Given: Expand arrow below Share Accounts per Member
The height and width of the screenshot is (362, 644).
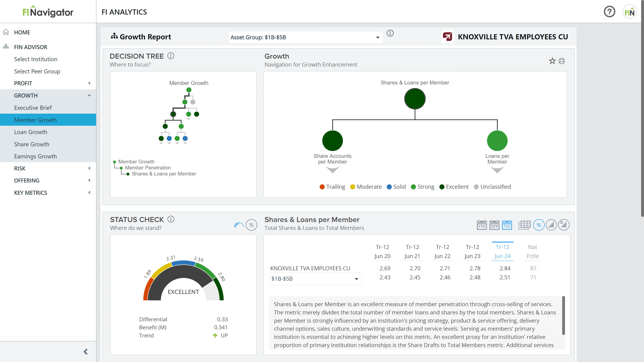Looking at the screenshot, I should [x=333, y=170].
